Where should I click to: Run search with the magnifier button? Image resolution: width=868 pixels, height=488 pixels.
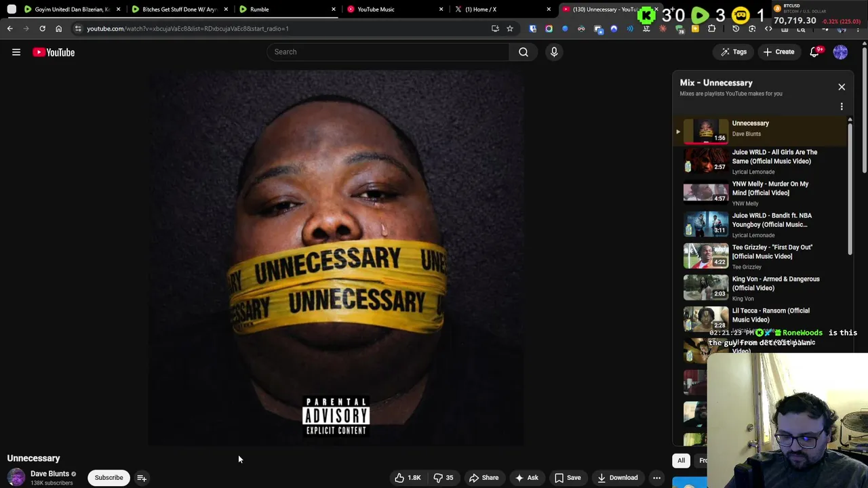click(x=524, y=52)
